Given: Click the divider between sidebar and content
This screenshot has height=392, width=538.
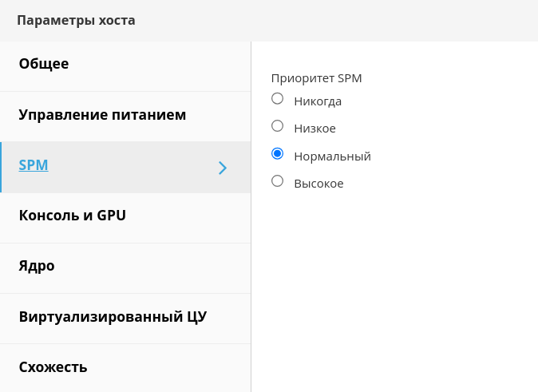Looking at the screenshot, I should (251, 240).
